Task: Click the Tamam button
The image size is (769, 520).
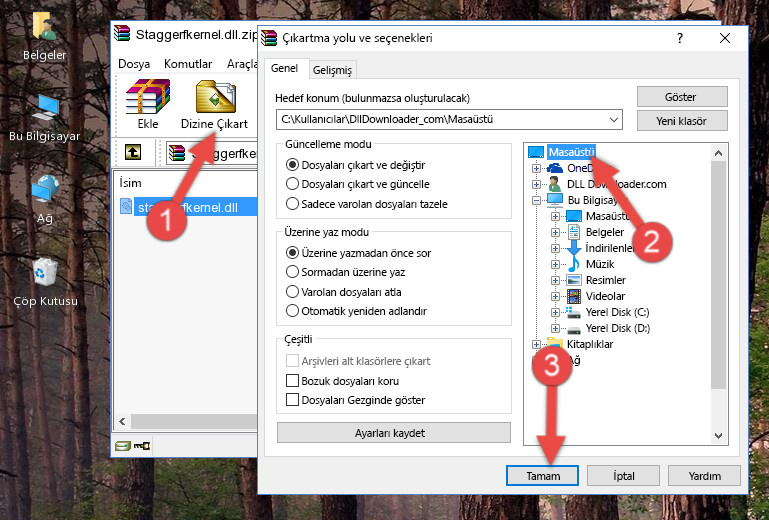Action: 542,476
